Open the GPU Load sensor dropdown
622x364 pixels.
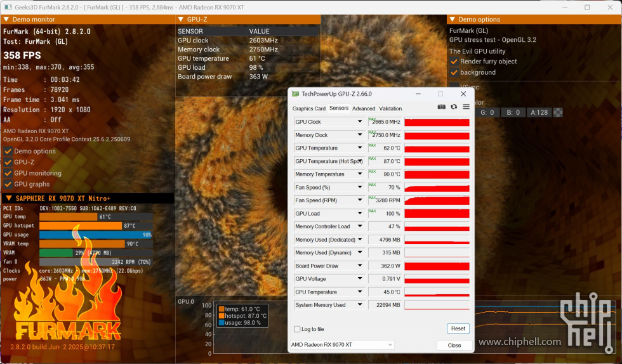point(360,213)
